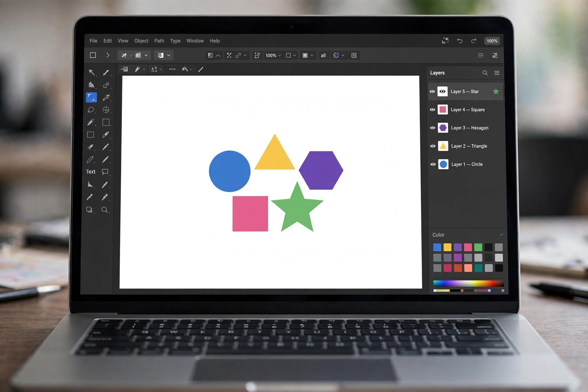Expand the stacked squares dropdown arrow
Viewport: 588px width, 392px height.
pyautogui.click(x=146, y=55)
